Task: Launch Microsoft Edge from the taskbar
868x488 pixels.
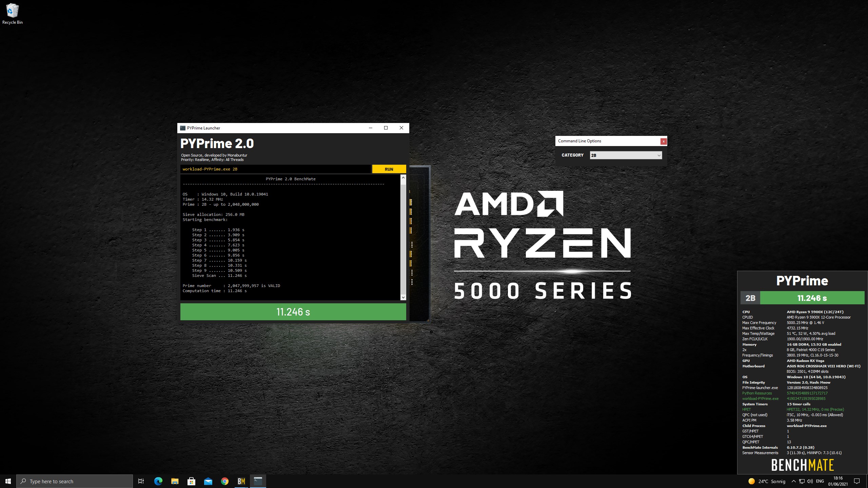Action: [x=158, y=481]
